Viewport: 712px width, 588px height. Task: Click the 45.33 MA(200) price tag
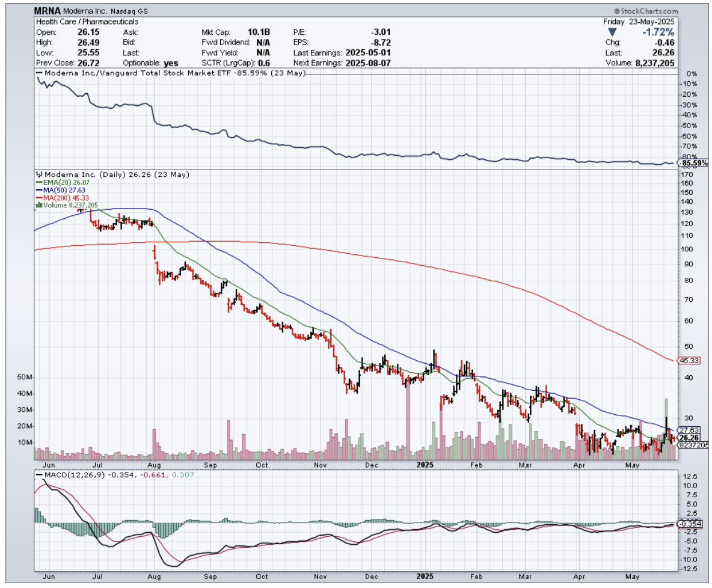coord(689,361)
